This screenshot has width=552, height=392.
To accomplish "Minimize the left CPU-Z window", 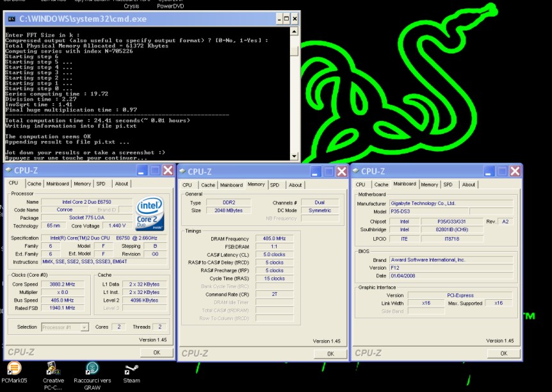I will (x=142, y=170).
